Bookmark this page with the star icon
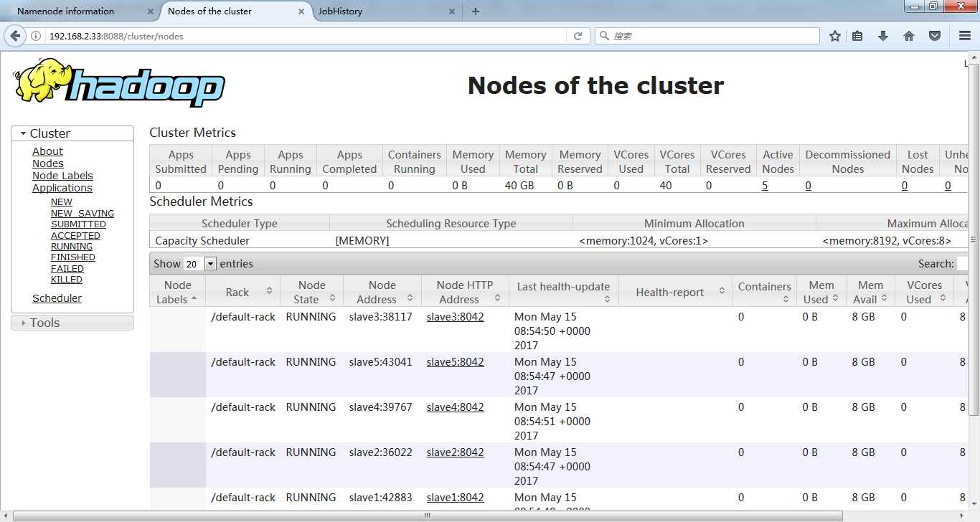 [835, 36]
